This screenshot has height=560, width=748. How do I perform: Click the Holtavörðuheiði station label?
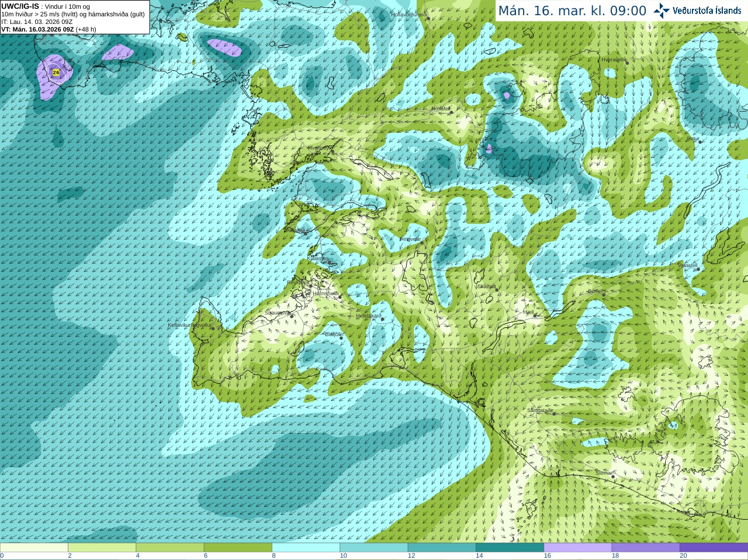[409, 14]
